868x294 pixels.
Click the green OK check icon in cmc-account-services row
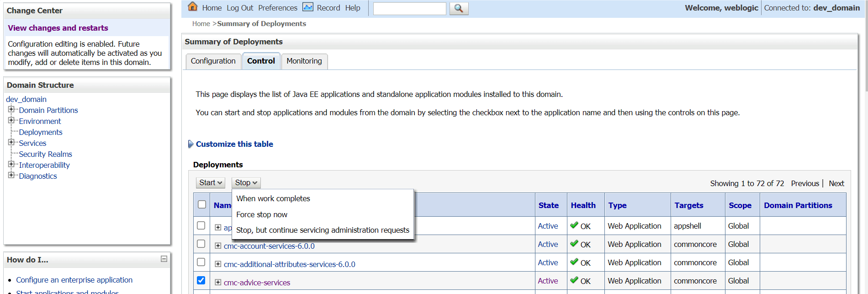(x=574, y=244)
